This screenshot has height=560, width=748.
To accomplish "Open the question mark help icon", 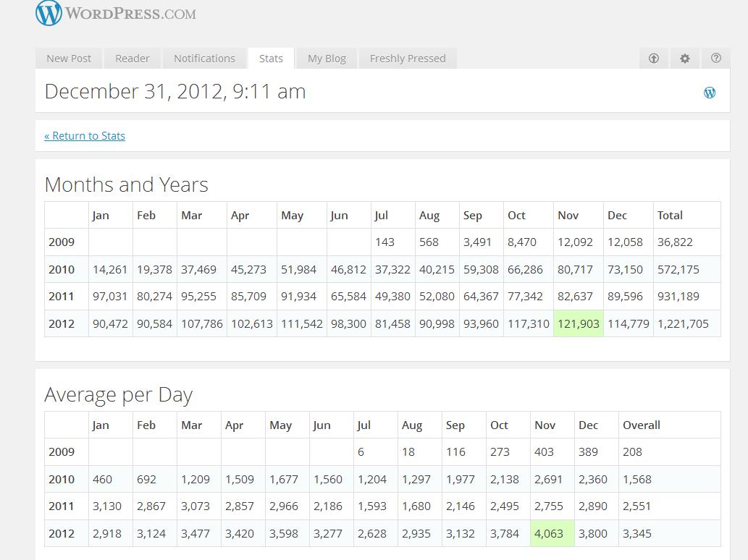I will coord(716,59).
